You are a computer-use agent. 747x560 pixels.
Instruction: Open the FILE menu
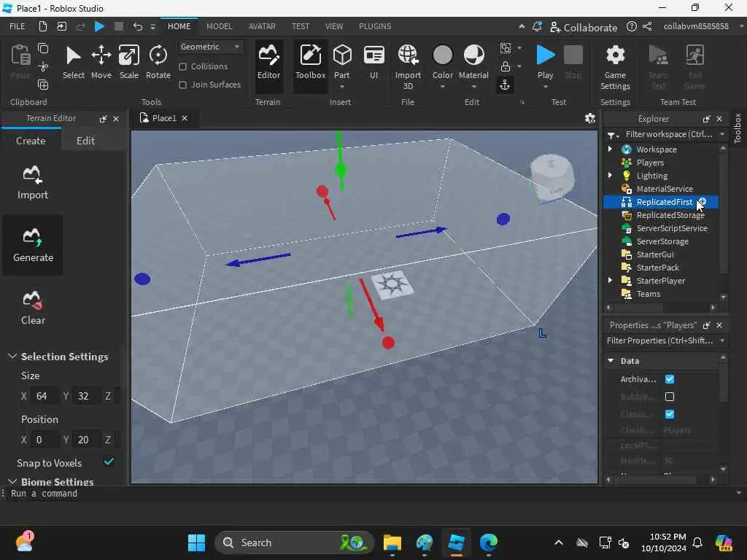pyautogui.click(x=18, y=26)
